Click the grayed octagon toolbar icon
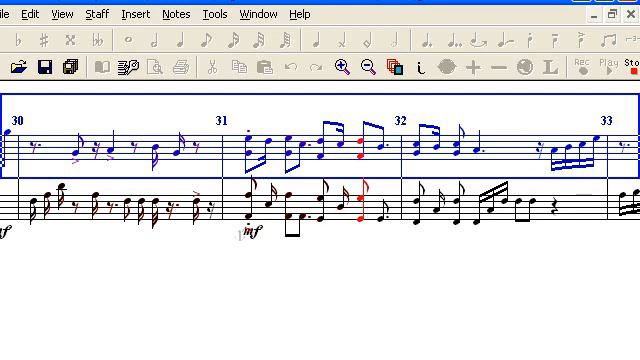This screenshot has height=360, width=640. (447, 67)
